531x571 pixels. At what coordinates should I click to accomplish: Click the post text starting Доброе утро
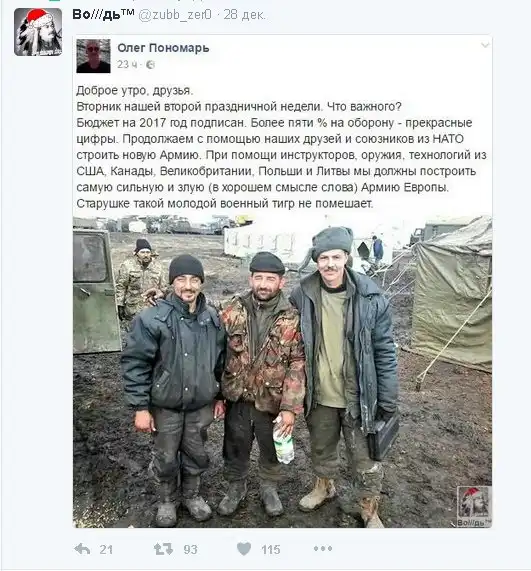[x=281, y=147]
